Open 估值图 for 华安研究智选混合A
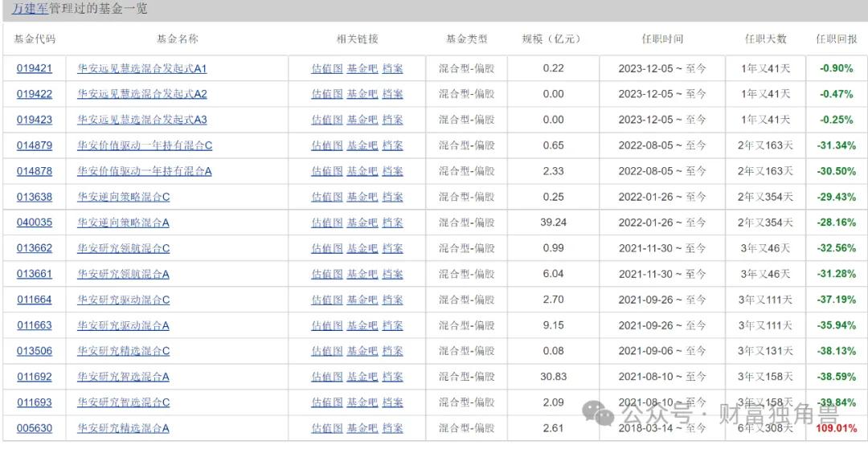Viewport: 868px width, 449px height. point(327,378)
